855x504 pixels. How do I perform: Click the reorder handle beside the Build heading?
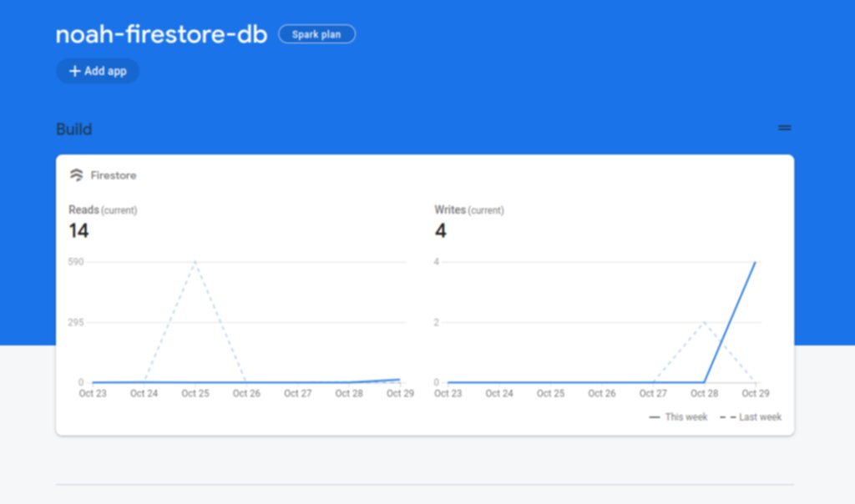tap(784, 128)
